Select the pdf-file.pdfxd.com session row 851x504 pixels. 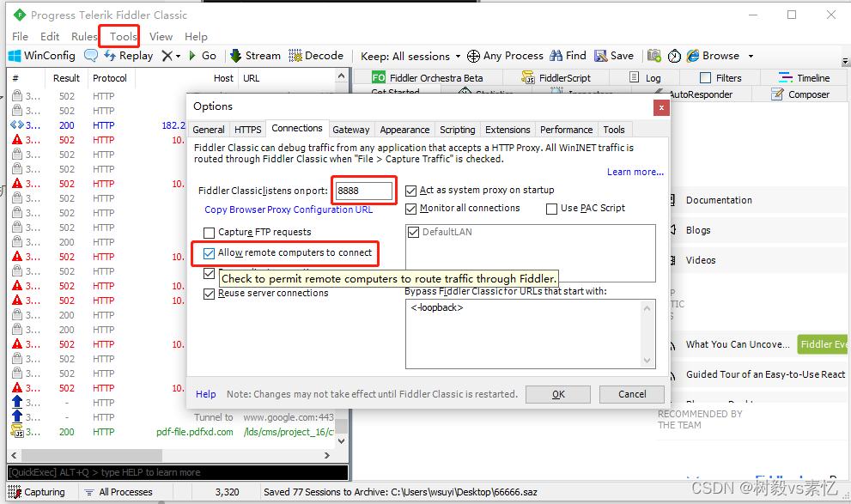[172, 432]
